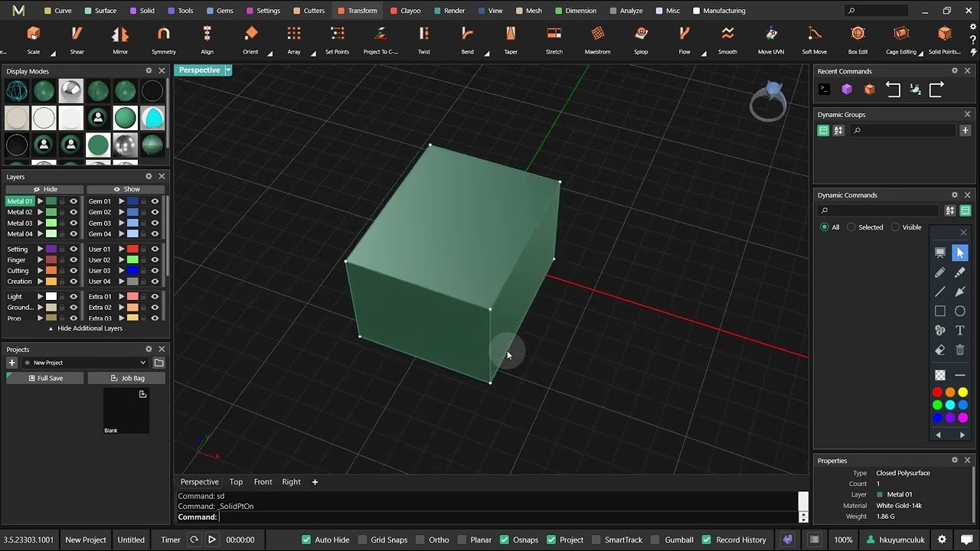Enable Grid Snaps
Screen dimensions: 980x551
pyautogui.click(x=363, y=540)
